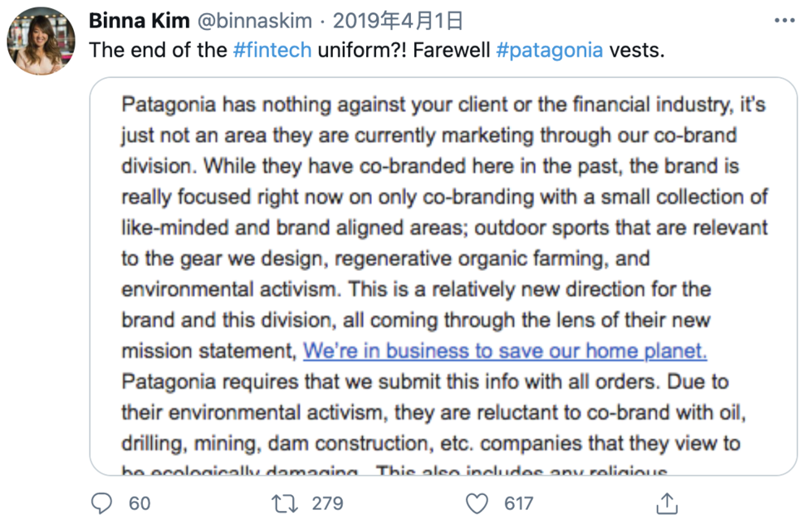The width and height of the screenshot is (812, 525).
Task: Click the reply count 60
Action: click(140, 503)
